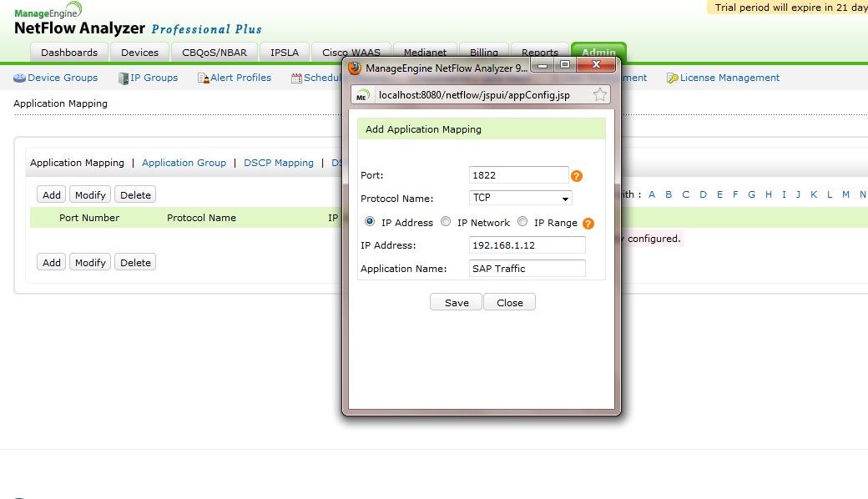
Task: Click the DSCP Mapping link
Action: (279, 163)
